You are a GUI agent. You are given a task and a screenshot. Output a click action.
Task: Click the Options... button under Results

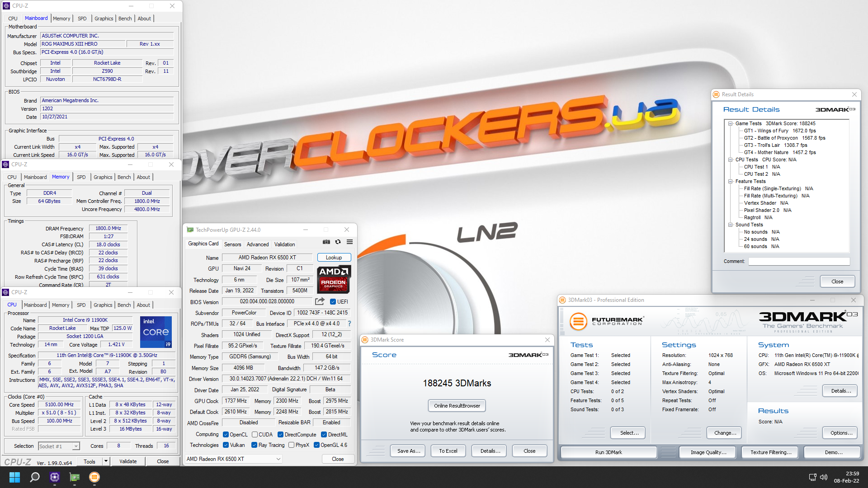pos(841,433)
